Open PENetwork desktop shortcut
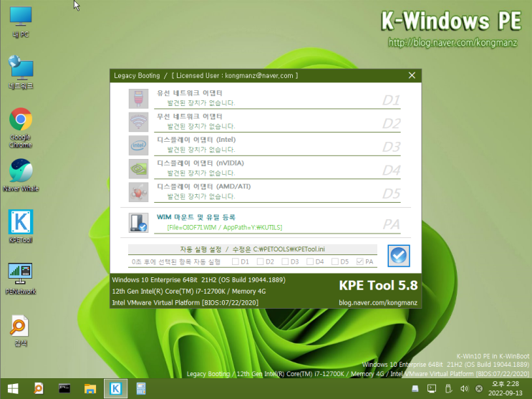The height and width of the screenshot is (399, 532). point(20,279)
